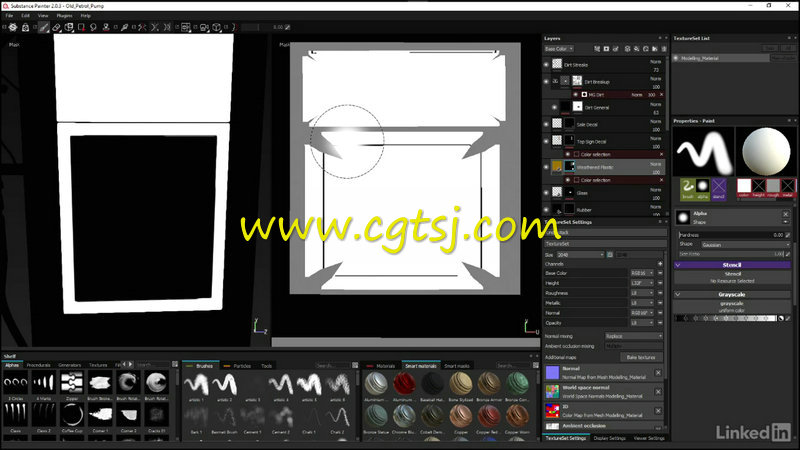800x450 pixels.
Task: Click the search field in the brushes shelf
Action: 333,365
